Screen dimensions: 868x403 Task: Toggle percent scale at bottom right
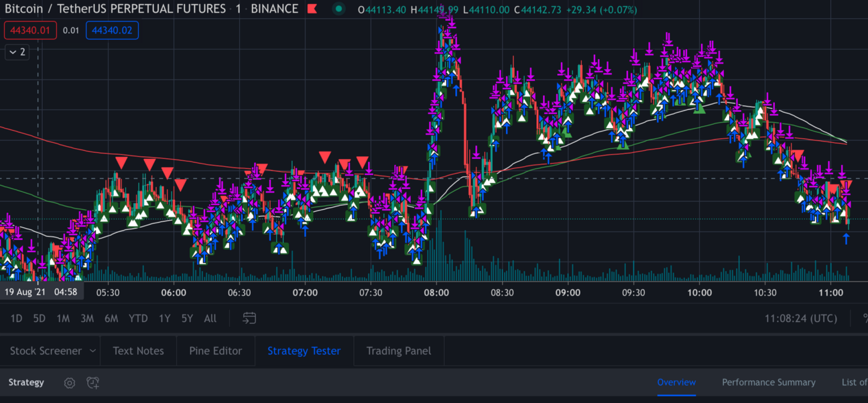coord(865,319)
